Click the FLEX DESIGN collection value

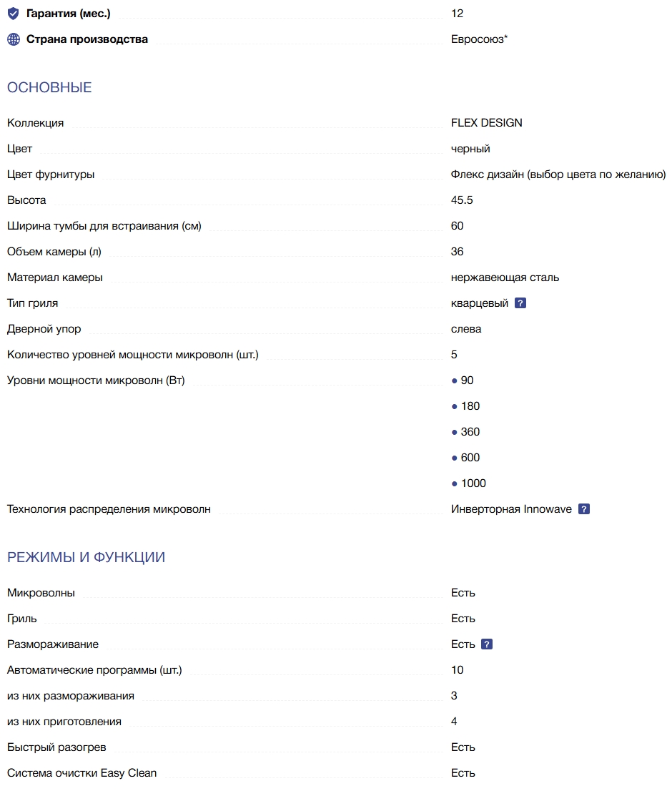click(486, 123)
